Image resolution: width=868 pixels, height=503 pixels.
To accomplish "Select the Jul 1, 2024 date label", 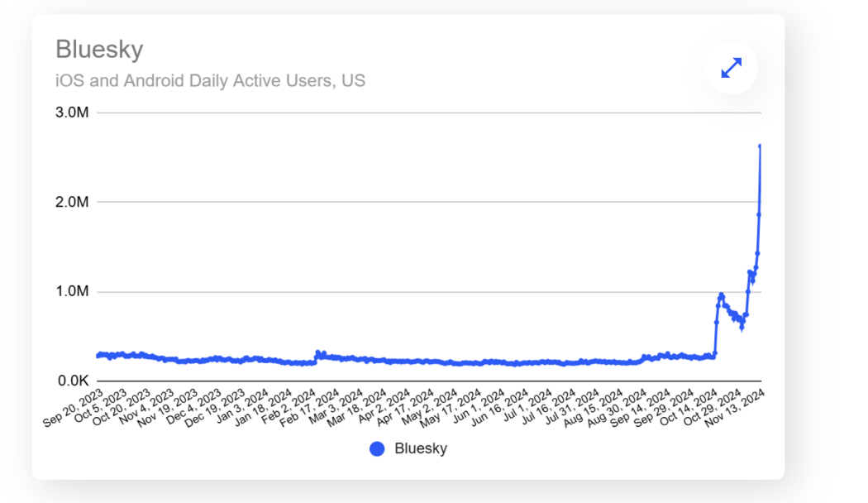I will (529, 406).
